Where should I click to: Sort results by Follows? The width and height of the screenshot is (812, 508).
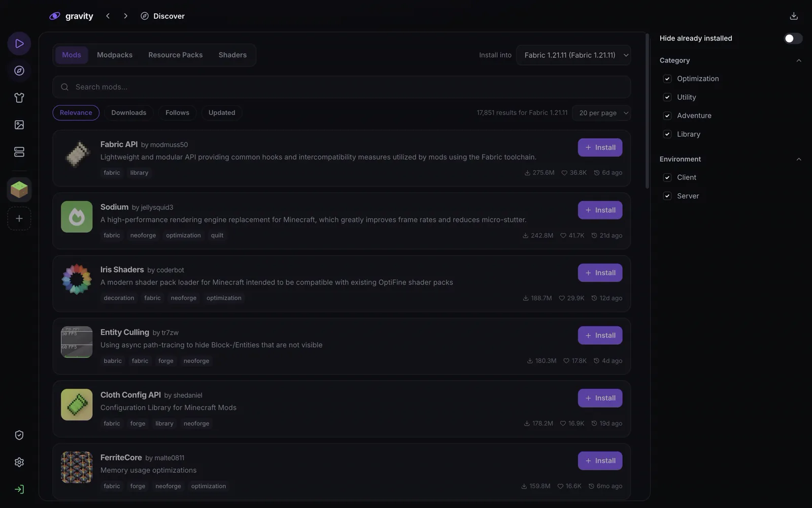click(177, 113)
